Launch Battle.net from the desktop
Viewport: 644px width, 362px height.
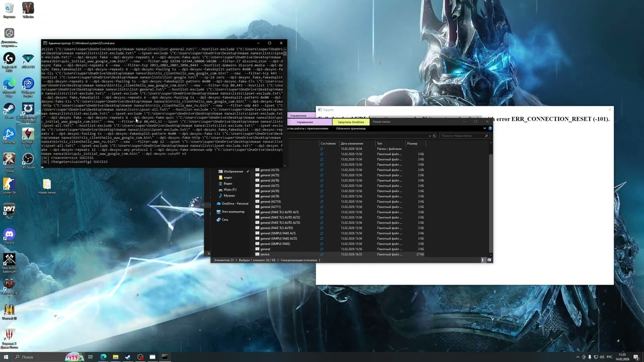9,136
